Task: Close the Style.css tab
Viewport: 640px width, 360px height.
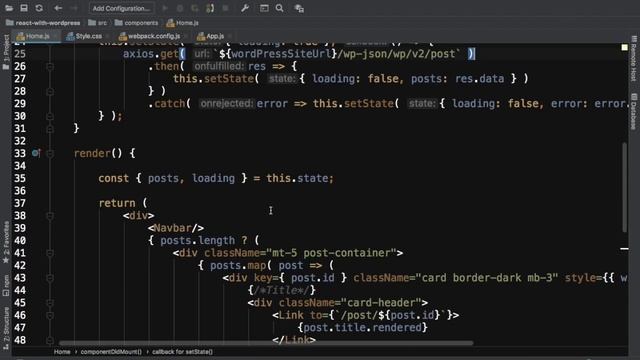Action: [108, 36]
